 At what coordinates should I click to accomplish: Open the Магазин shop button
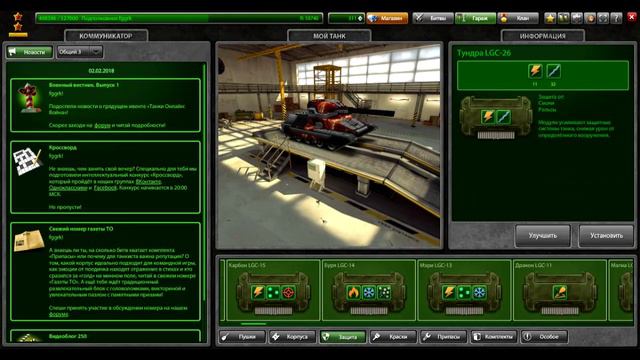387,18
